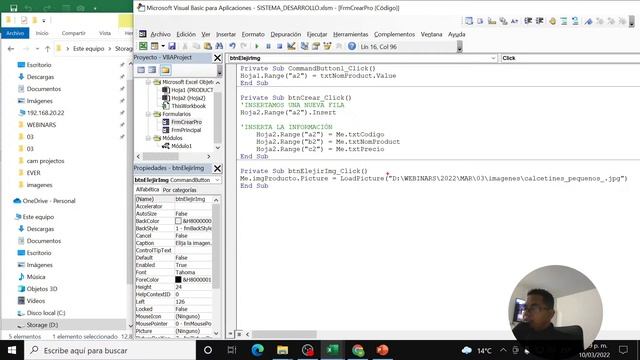Screen dimensions: 640x360
Task: Open Google Chrome from the taskbar
Action: coord(358,350)
